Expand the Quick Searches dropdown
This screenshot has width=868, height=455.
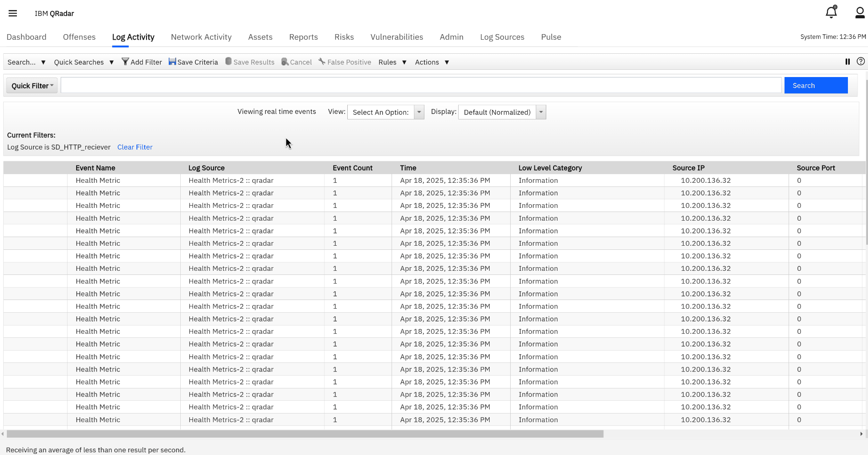[x=84, y=62]
